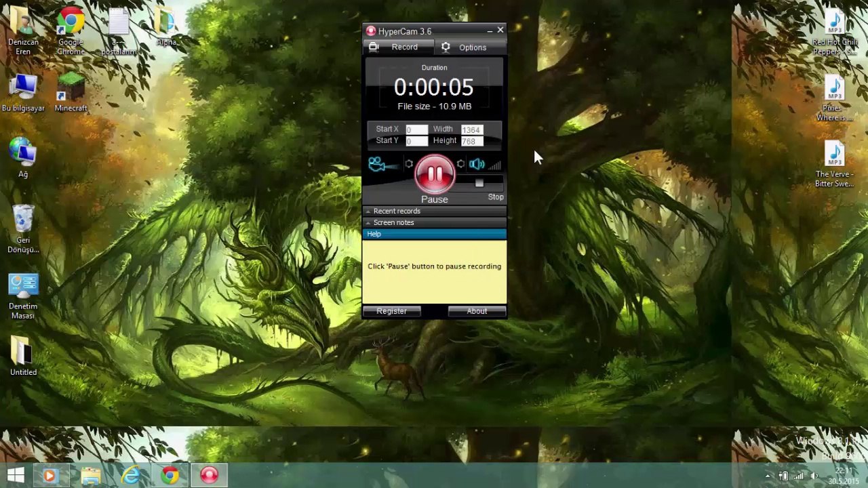Select the Denetim Masası desktop icon
Viewport: 868px width, 488px height.
pos(23,296)
